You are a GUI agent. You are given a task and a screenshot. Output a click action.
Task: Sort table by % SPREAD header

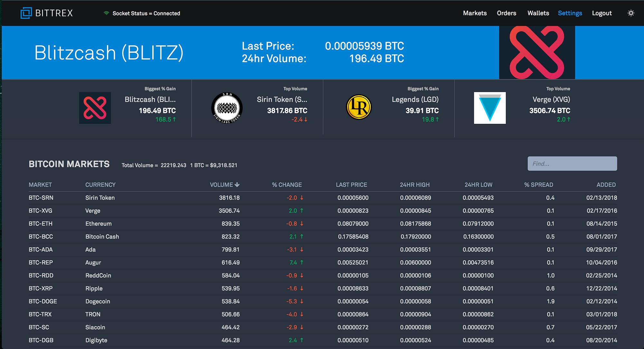[539, 185]
